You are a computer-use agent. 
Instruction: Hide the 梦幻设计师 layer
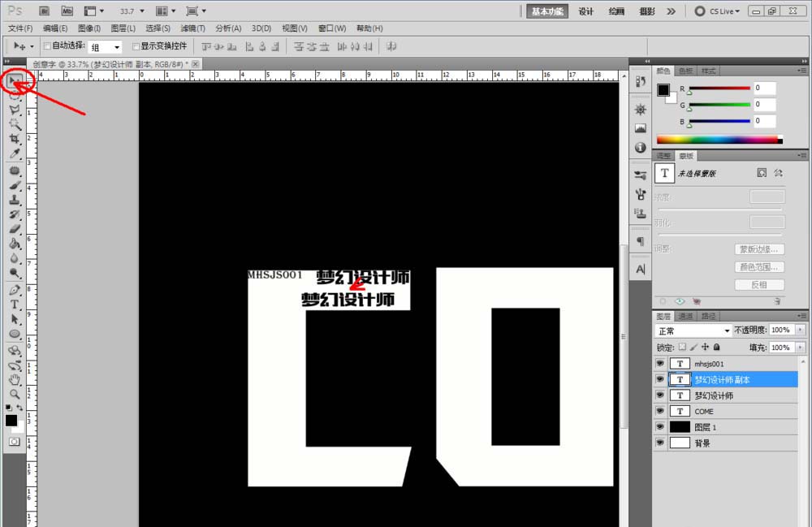[659, 395]
